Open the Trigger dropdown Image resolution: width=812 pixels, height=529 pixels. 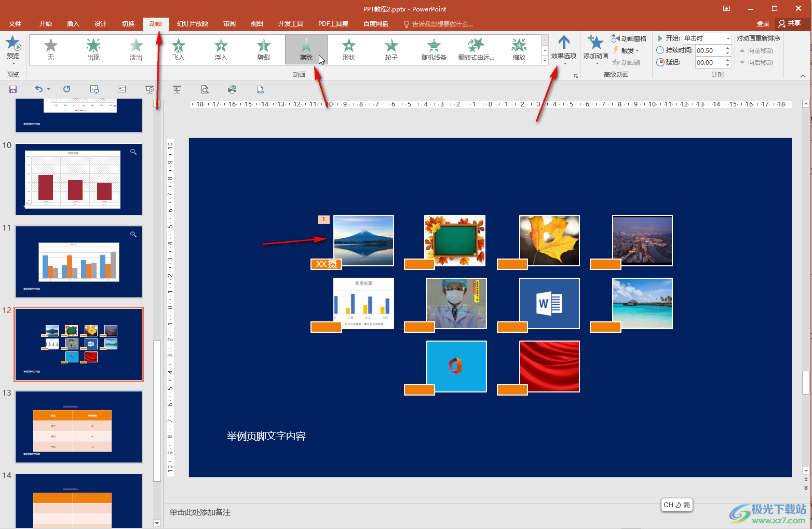pyautogui.click(x=627, y=50)
